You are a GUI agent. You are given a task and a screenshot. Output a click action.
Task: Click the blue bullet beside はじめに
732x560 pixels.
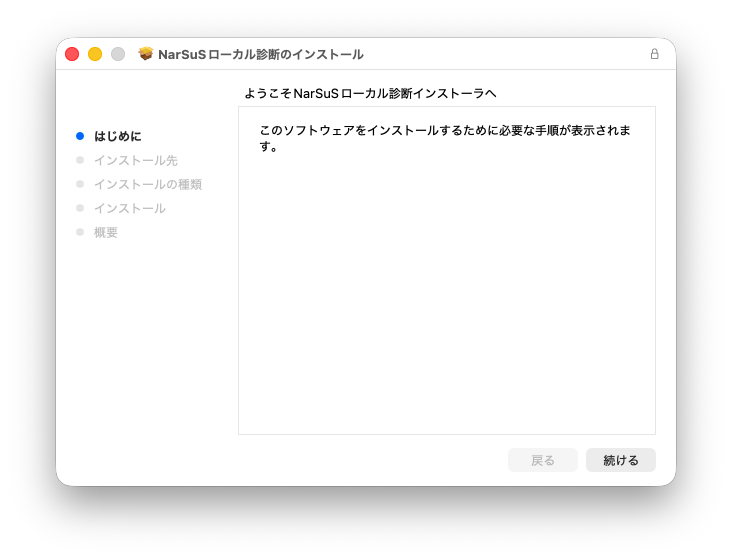click(80, 136)
